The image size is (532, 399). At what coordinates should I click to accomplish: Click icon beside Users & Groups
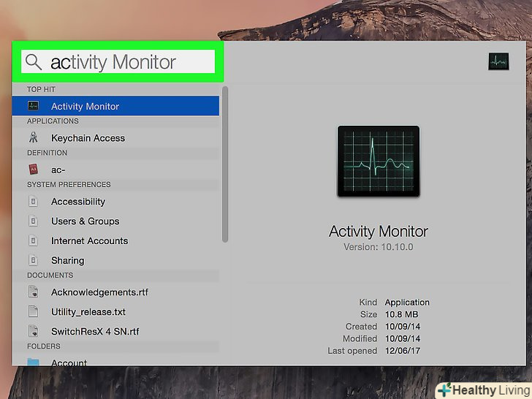click(34, 221)
